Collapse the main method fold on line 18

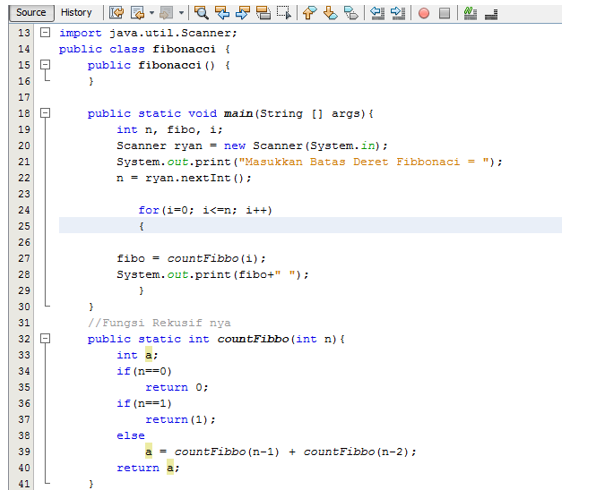tap(45, 113)
